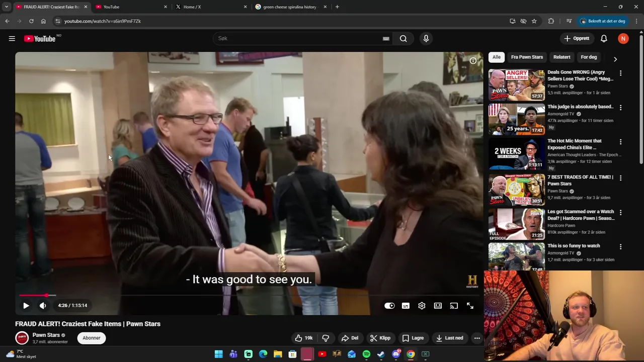Open the YouTube guide hamburger menu
The height and width of the screenshot is (362, 644).
pyautogui.click(x=12, y=39)
